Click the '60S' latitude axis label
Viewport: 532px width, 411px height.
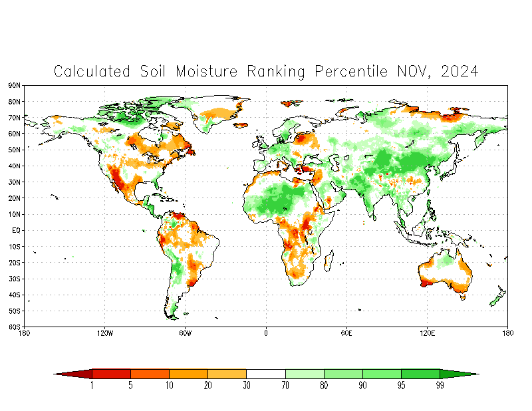pyautogui.click(x=15, y=327)
